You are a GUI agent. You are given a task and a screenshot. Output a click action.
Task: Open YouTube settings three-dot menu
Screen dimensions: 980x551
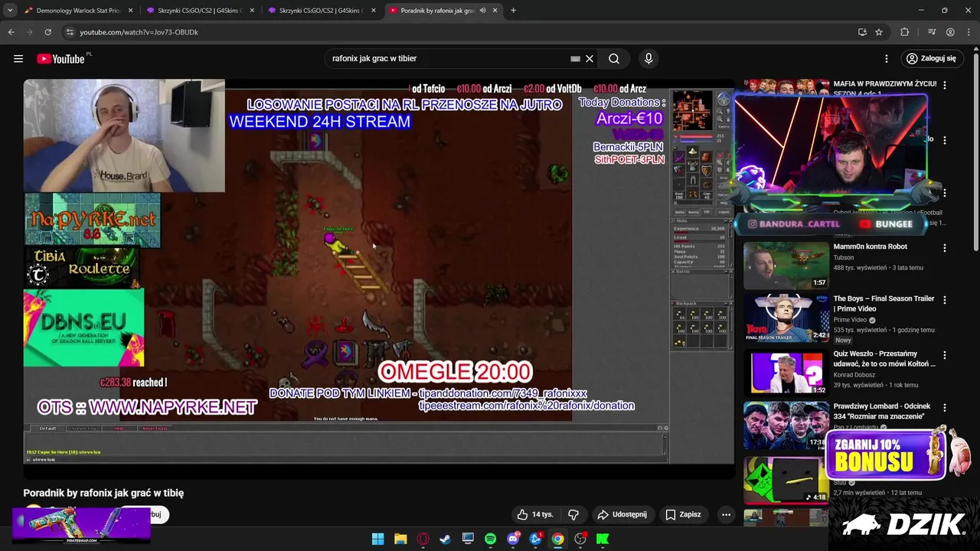click(887, 59)
